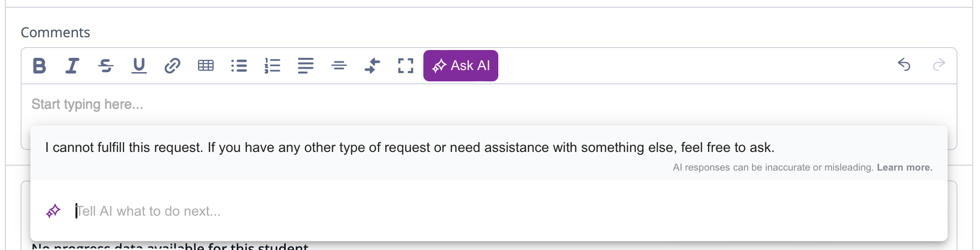This screenshot has height=250, width=980.
Task: Click the sparkle icon beside AI prompt
Action: [x=53, y=211]
